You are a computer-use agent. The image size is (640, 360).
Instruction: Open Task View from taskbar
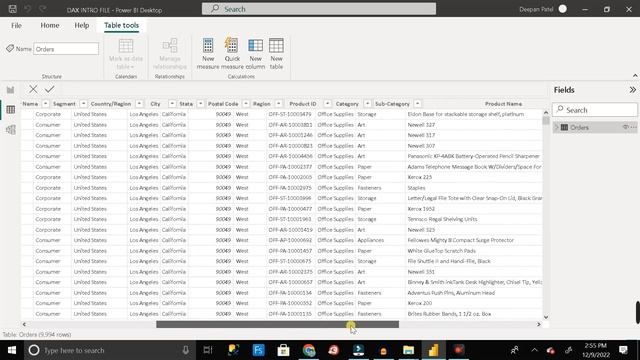point(208,350)
